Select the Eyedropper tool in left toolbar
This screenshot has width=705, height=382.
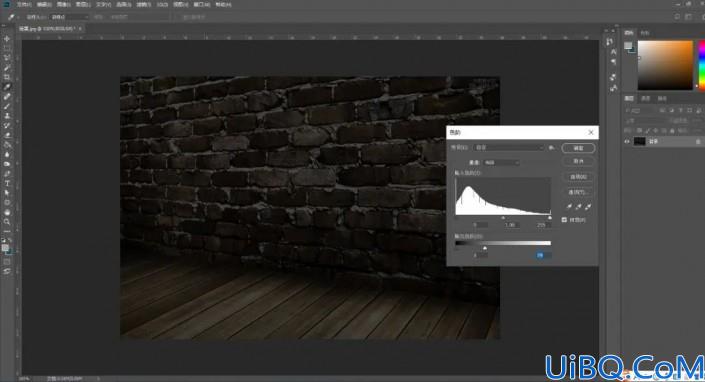7,87
